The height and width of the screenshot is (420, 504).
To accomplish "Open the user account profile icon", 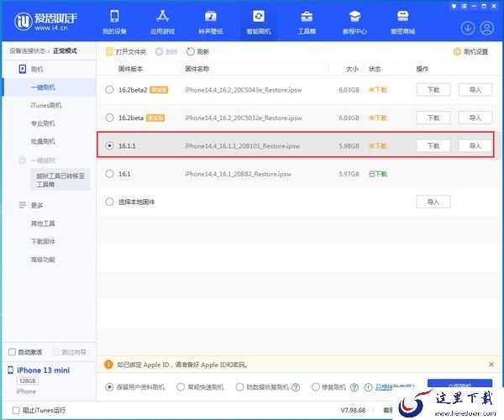I will tap(486, 28).
